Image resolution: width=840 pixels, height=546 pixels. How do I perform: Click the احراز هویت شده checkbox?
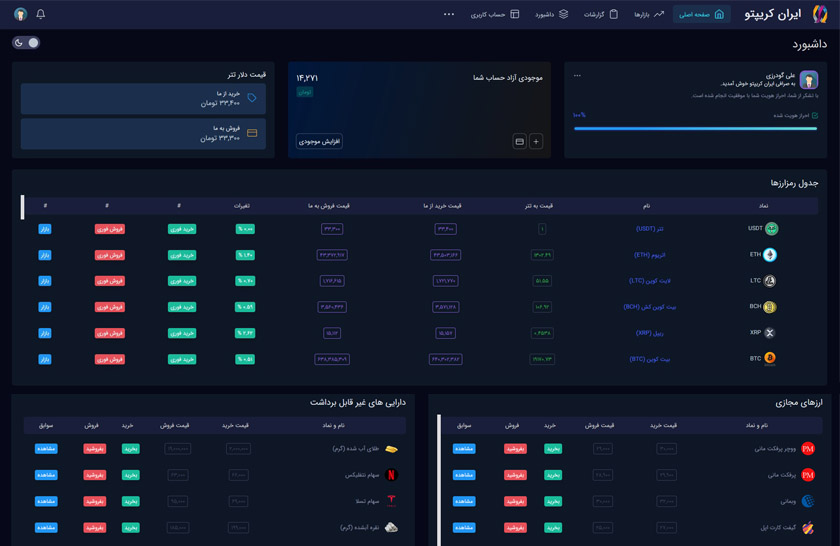click(x=814, y=116)
